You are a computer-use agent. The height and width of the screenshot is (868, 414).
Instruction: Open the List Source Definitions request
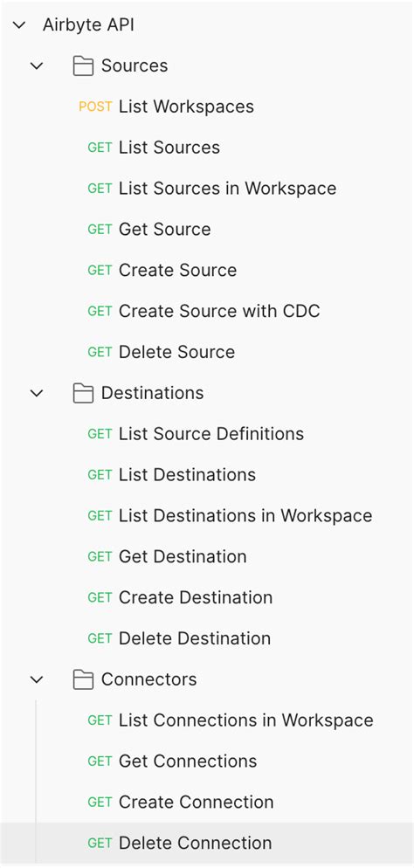(207, 433)
